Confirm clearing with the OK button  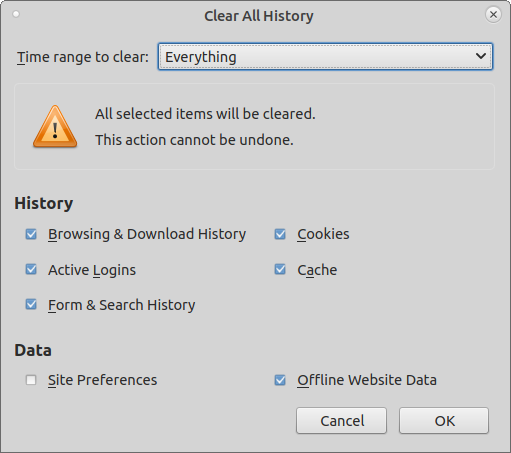pos(444,421)
